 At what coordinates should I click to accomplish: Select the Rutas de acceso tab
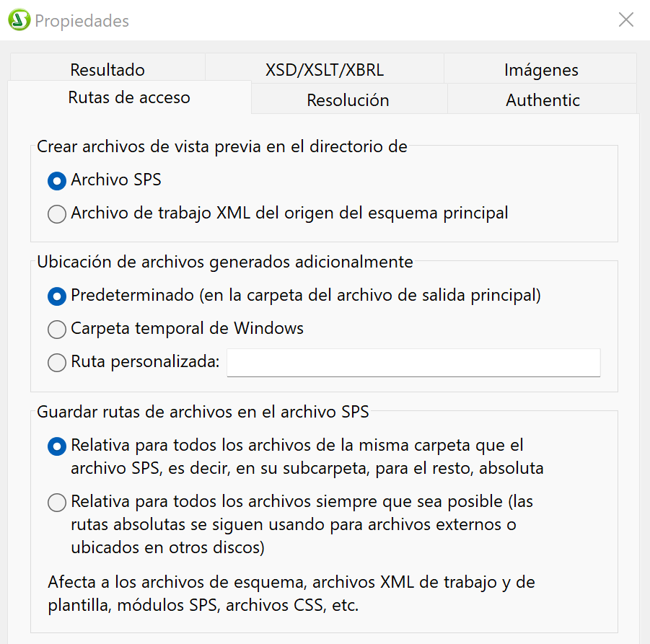tap(129, 97)
